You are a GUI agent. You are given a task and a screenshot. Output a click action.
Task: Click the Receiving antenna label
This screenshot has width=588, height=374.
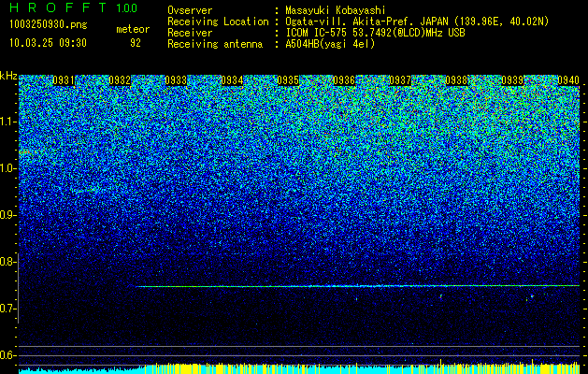(215, 44)
